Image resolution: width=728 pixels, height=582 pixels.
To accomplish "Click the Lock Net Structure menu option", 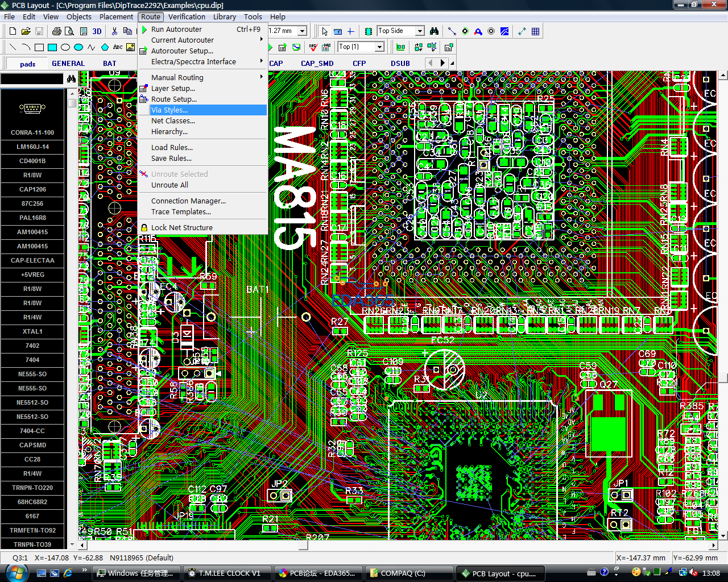I will pos(181,227).
